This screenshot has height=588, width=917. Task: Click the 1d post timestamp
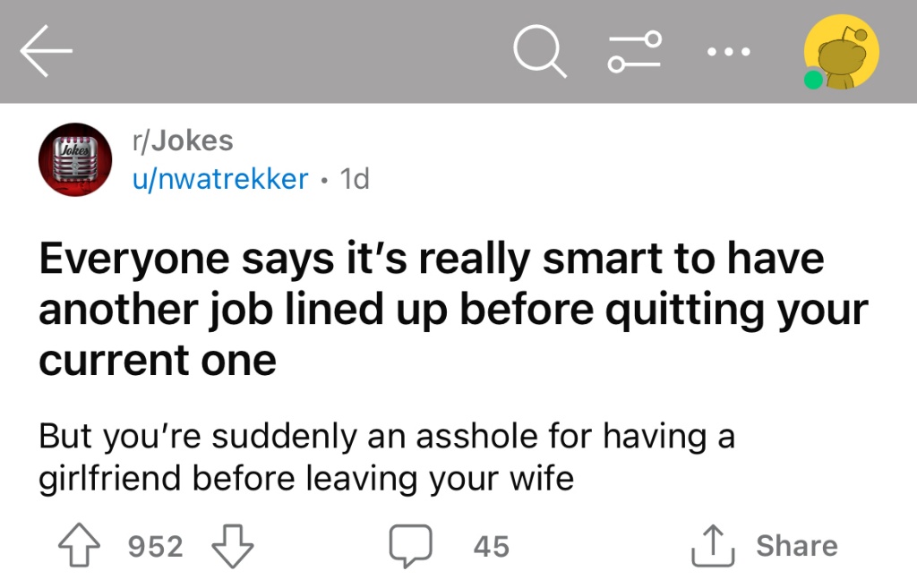tap(355, 179)
